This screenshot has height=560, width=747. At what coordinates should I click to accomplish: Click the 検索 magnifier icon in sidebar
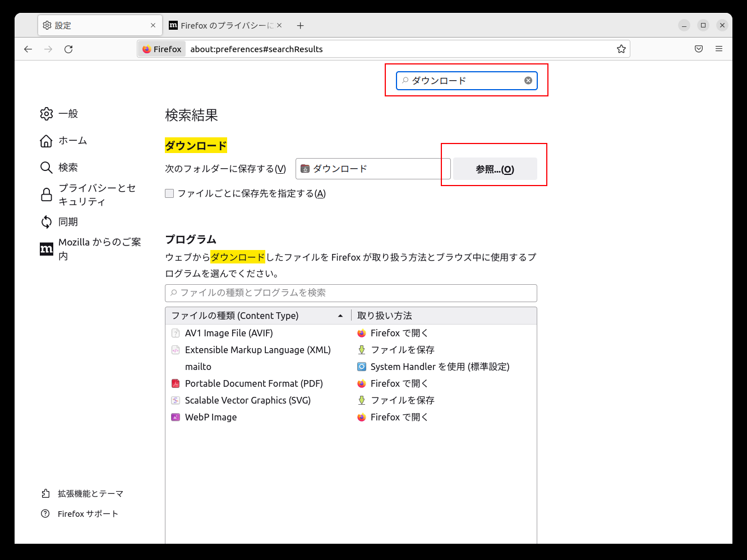(x=47, y=168)
